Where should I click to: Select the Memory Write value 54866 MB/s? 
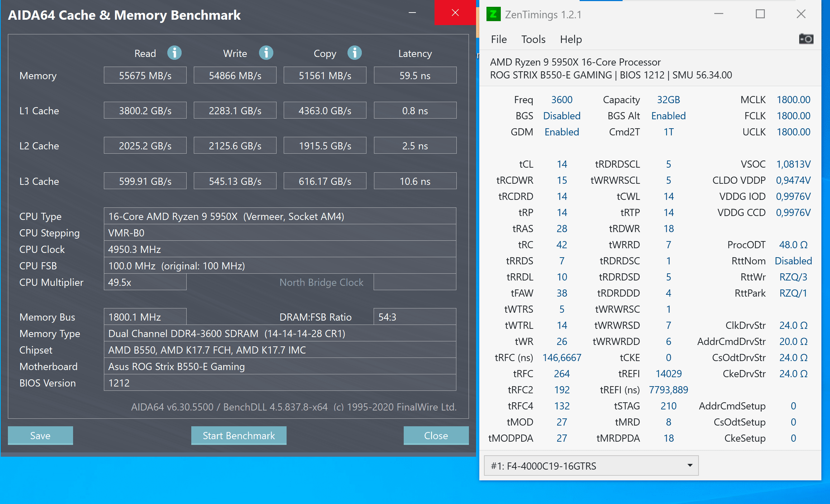click(x=235, y=75)
